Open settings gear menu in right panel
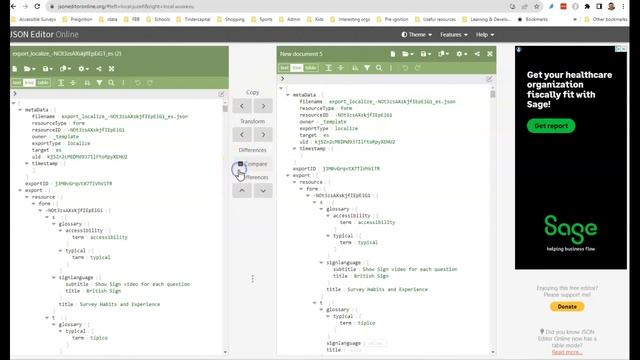The image size is (640, 360). click(461, 54)
